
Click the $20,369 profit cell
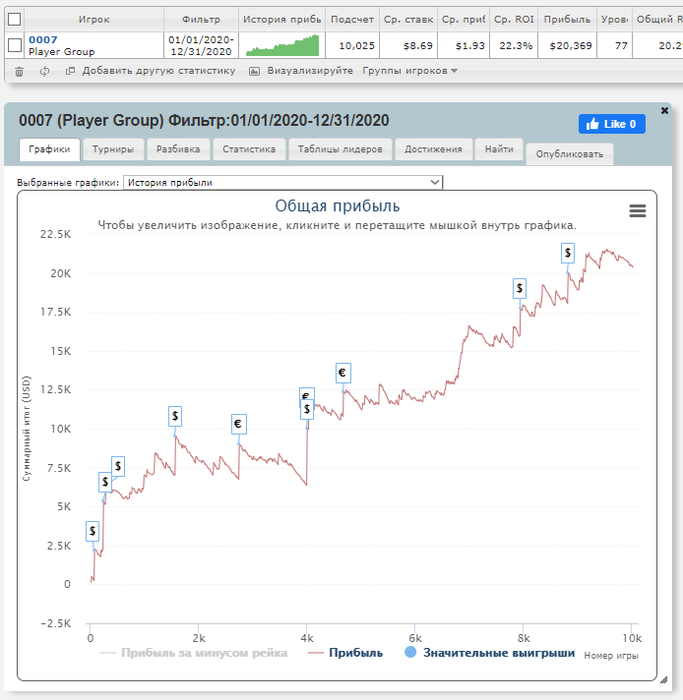[567, 45]
